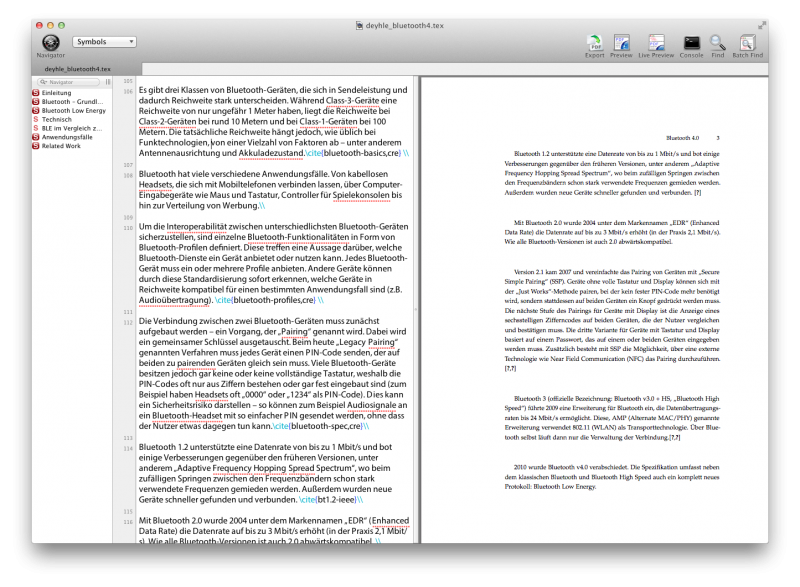Click the 'Version 2.1 kam 2007' paragraph in preview
This screenshot has width=800, height=587.
pos(612,320)
